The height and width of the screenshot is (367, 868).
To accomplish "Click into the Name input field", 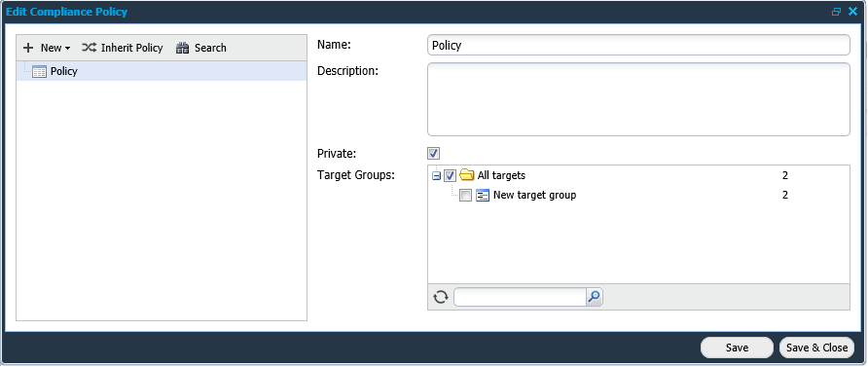I will pos(638,46).
